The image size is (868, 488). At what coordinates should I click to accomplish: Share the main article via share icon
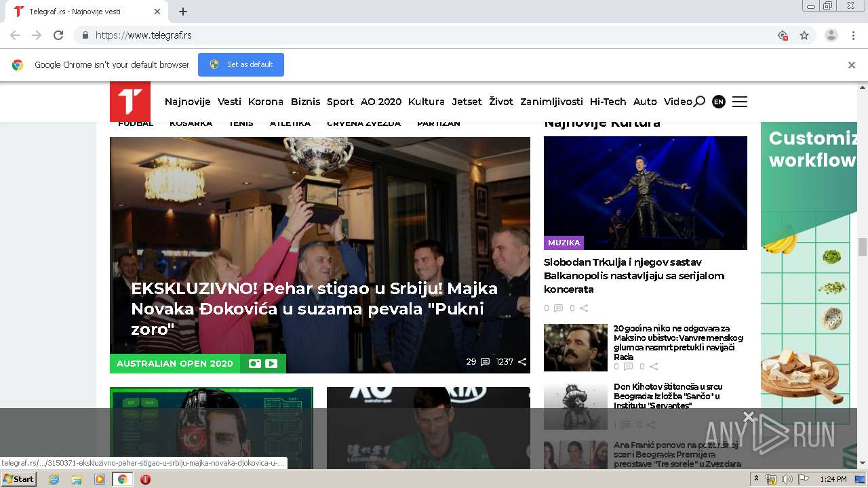(x=522, y=362)
